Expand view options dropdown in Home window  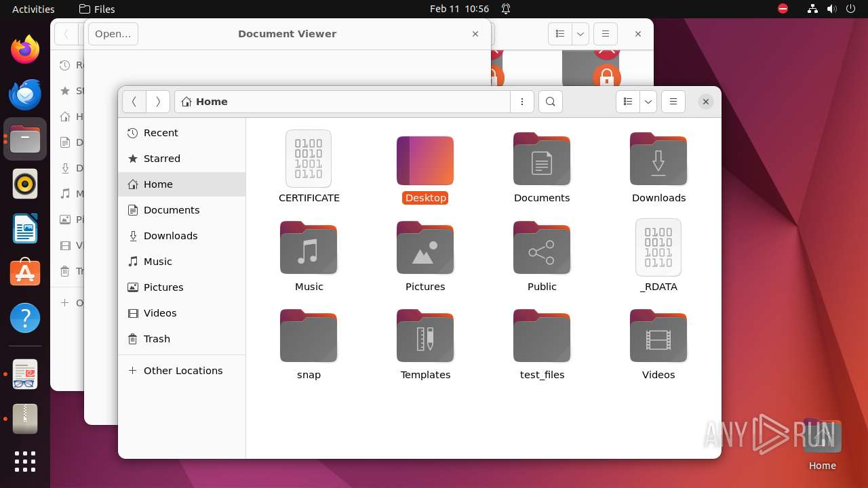coord(648,102)
